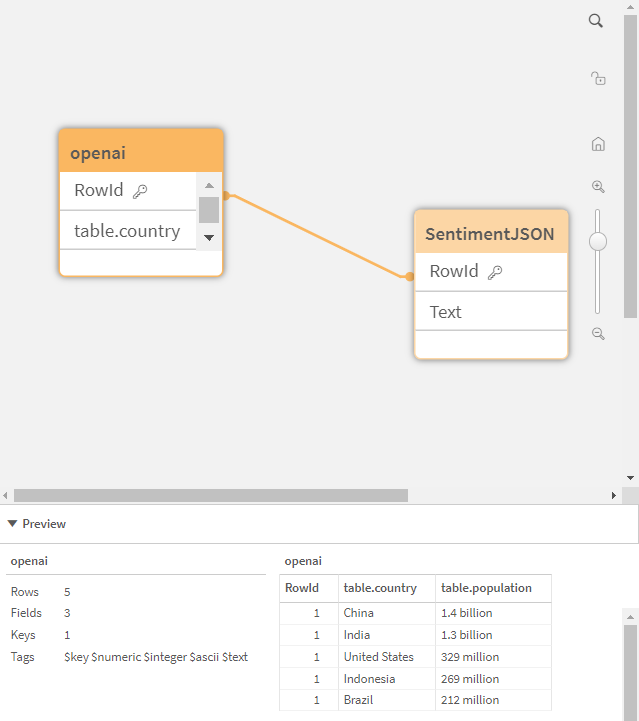This screenshot has width=639, height=721.
Task: Click the home reset view icon
Action: coord(598,144)
